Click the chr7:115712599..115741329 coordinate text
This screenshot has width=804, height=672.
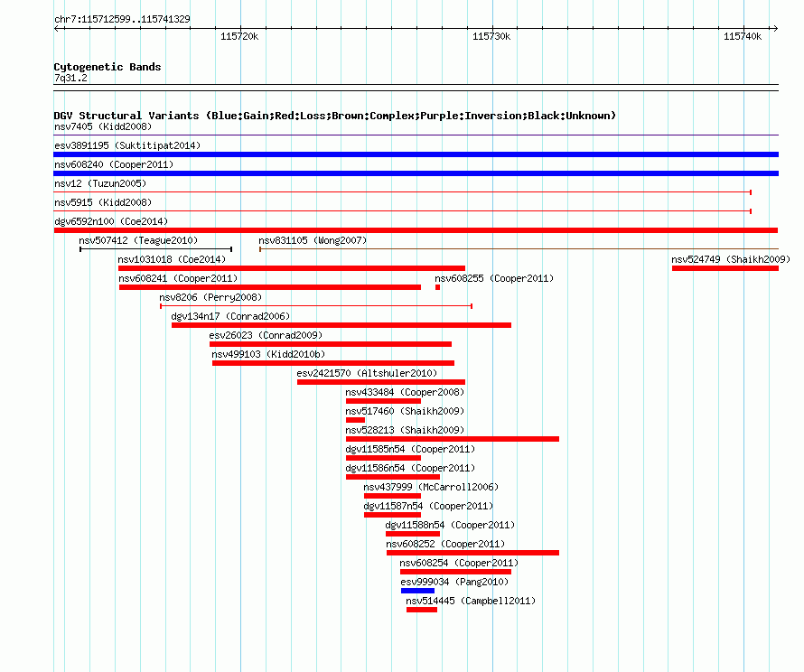click(x=122, y=19)
